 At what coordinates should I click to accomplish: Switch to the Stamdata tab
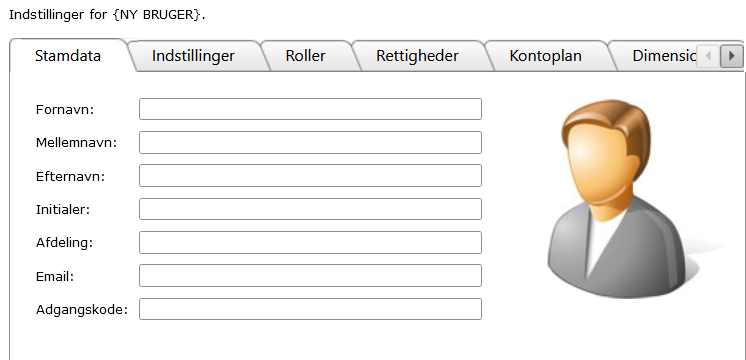click(x=68, y=56)
